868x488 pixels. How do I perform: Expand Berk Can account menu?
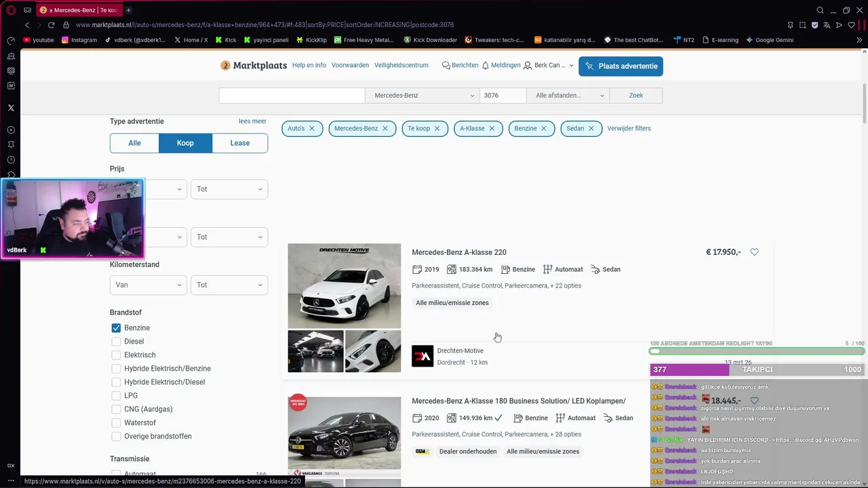coord(549,66)
